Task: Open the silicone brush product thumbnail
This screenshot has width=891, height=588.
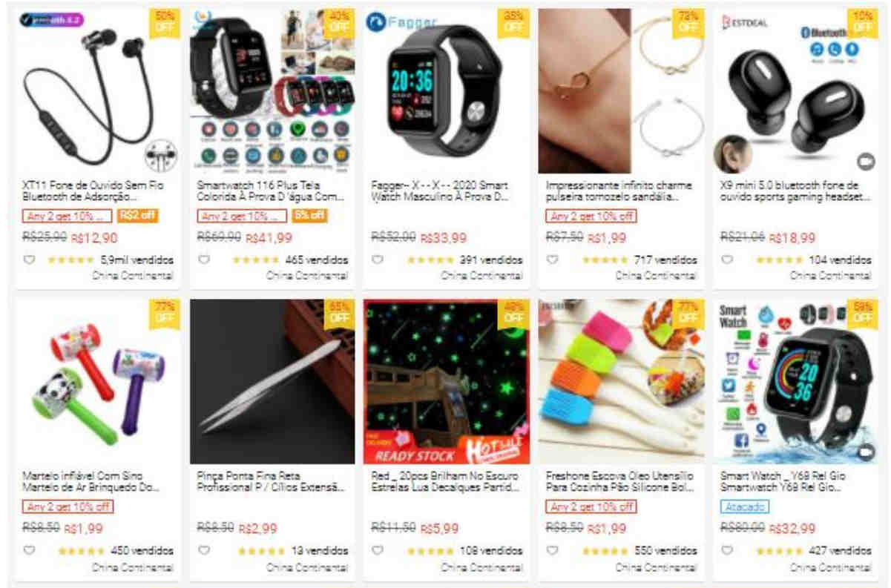Action: point(621,381)
